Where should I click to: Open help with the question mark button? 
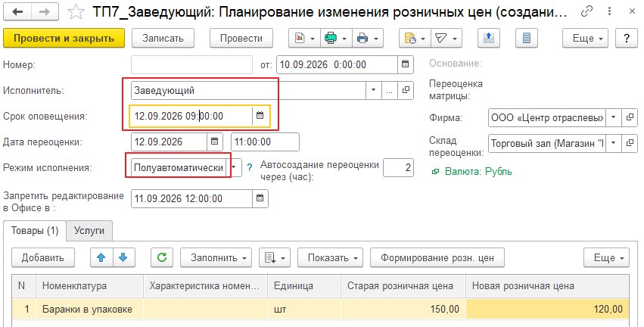627,38
